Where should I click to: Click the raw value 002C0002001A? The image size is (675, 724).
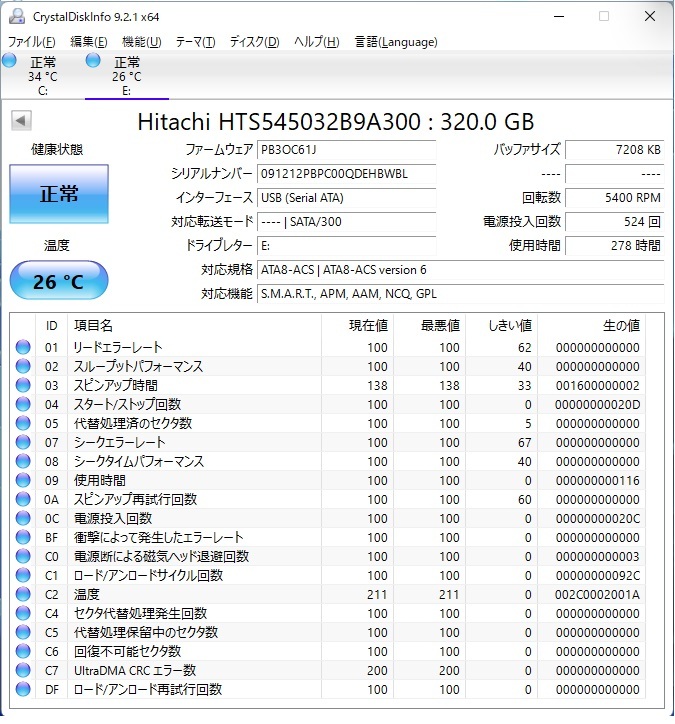597,595
